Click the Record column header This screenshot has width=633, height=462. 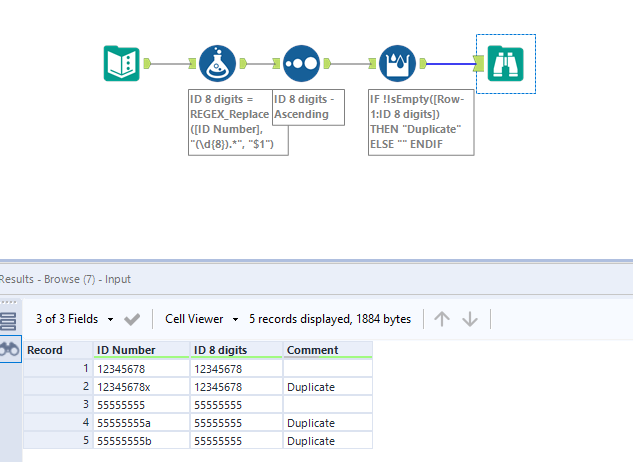point(58,350)
